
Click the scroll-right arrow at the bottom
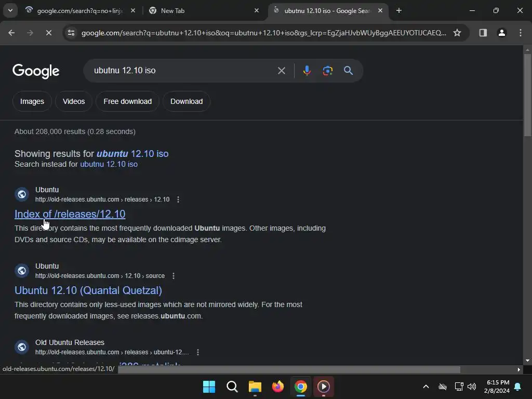pos(519,369)
